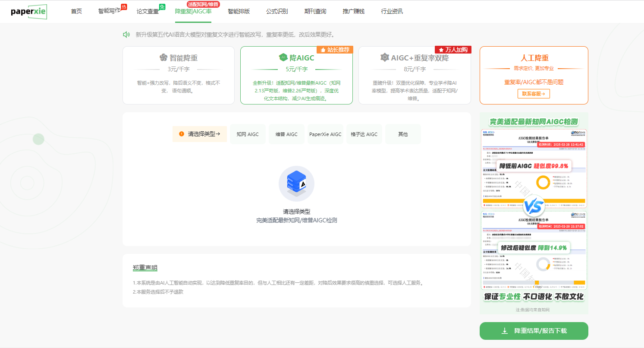
Task: Click the 智能降重 fan icon
Action: pos(163,57)
